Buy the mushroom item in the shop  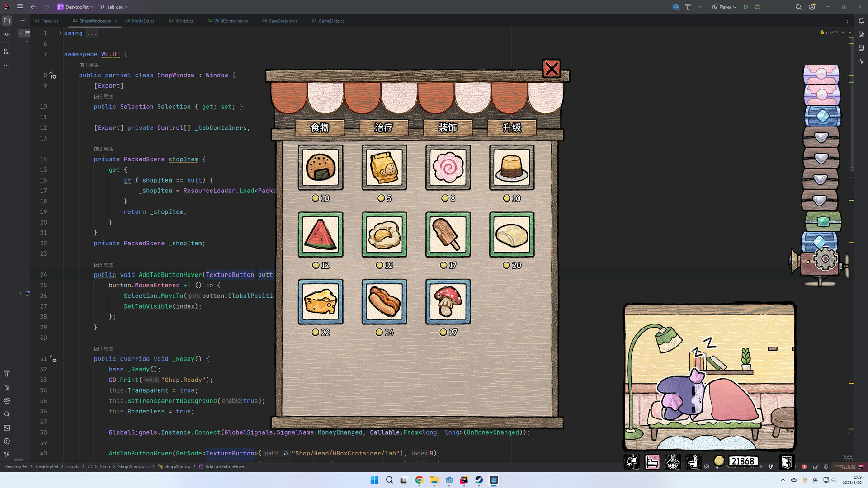447,301
